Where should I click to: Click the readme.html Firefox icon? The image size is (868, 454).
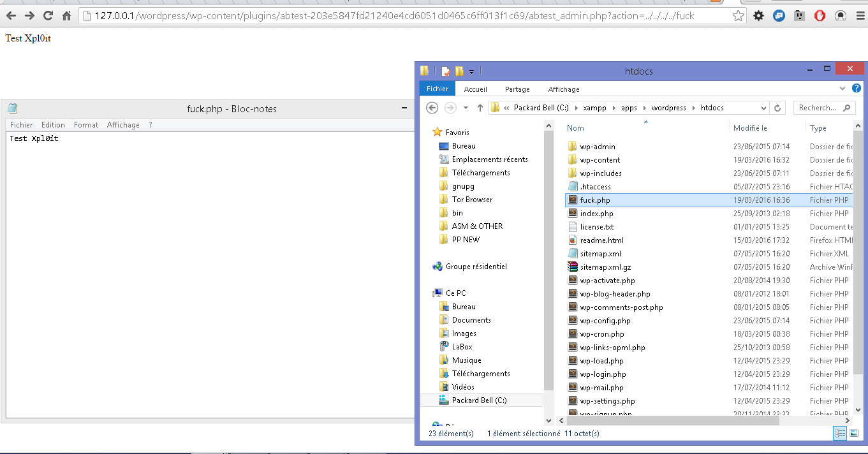click(x=572, y=240)
